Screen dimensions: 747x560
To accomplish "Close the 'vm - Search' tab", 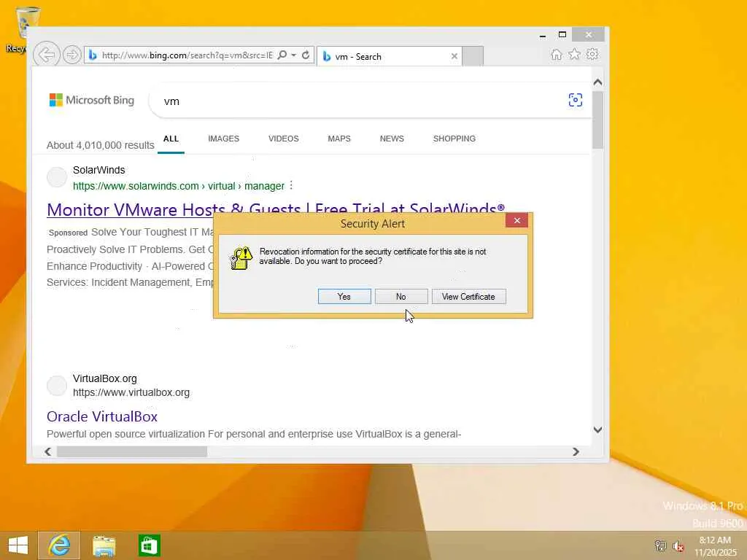I will [454, 56].
